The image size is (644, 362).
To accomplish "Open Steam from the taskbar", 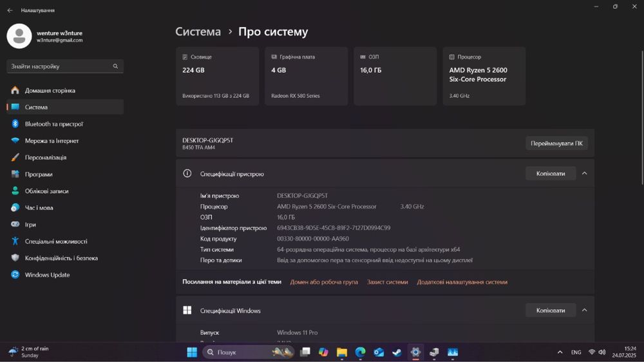I will (397, 352).
